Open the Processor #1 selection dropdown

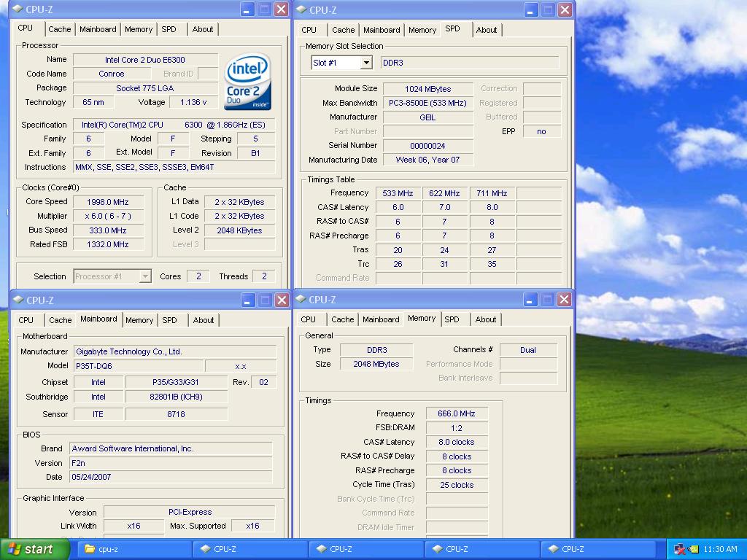(145, 276)
